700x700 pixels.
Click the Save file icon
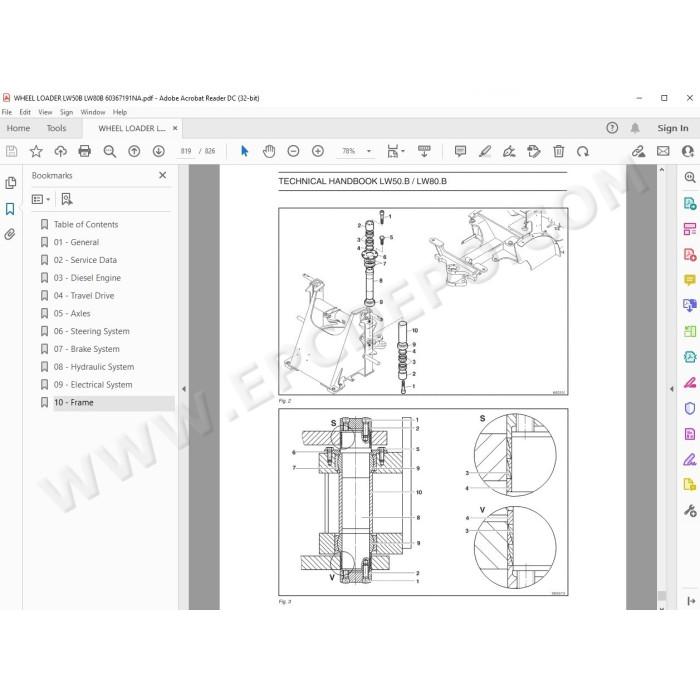pyautogui.click(x=12, y=151)
